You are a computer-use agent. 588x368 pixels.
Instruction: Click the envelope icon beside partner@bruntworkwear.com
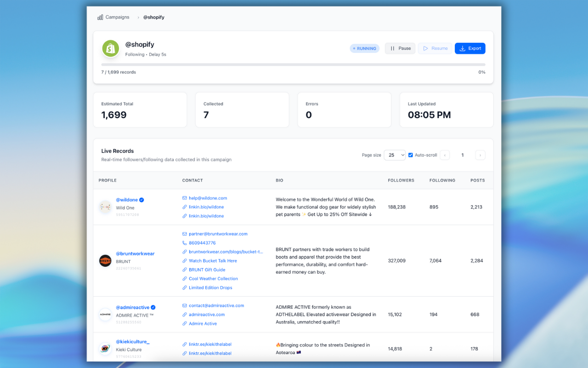tap(185, 234)
